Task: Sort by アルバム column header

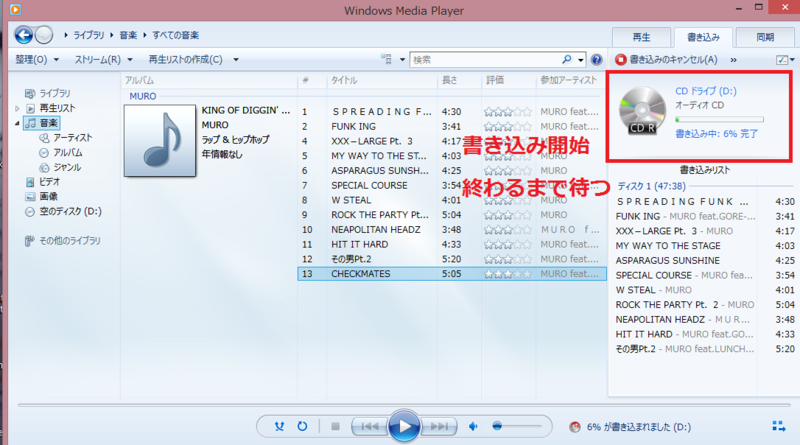Action: (x=140, y=80)
